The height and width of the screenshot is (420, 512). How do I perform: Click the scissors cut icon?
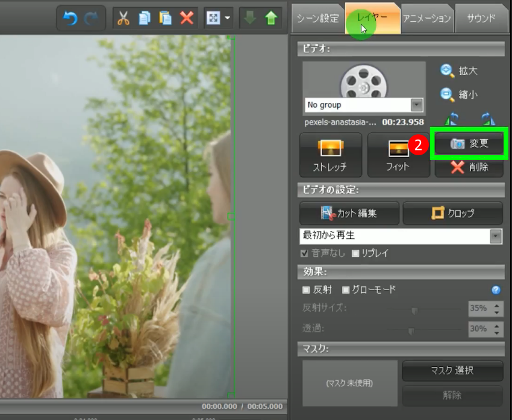(x=123, y=18)
